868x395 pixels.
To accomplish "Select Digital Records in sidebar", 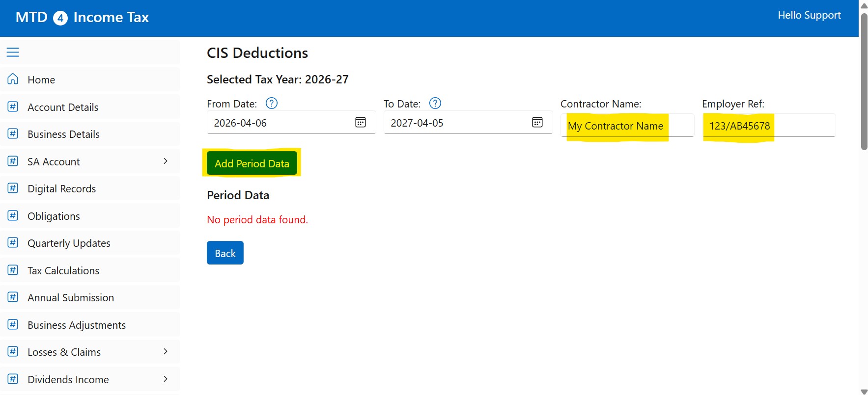I will pos(90,188).
